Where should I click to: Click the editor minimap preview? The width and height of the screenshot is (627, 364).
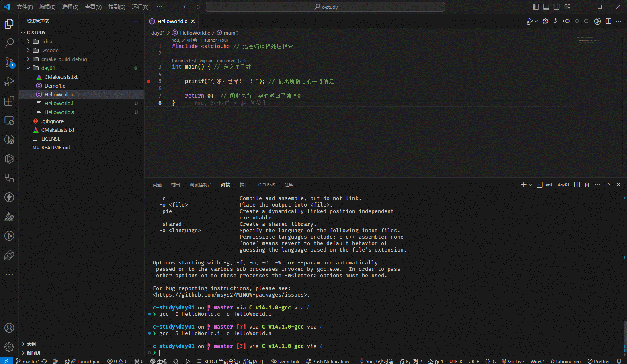click(x=588, y=40)
